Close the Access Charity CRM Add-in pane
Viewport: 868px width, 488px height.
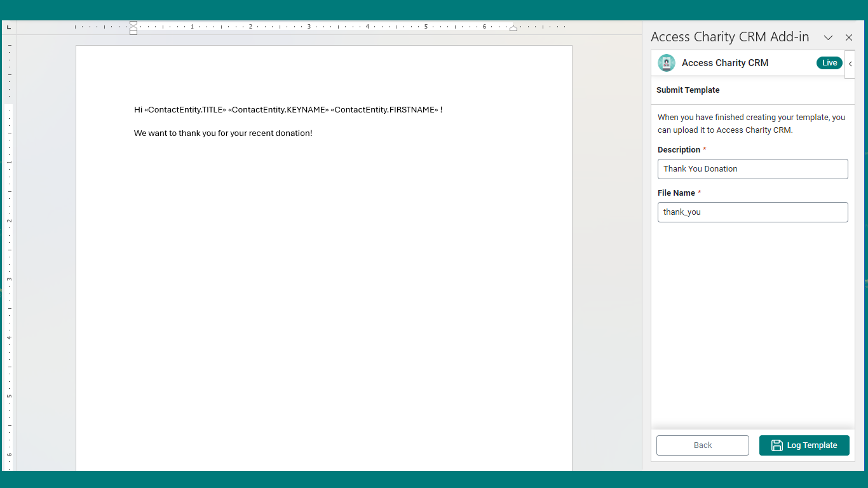coord(849,37)
